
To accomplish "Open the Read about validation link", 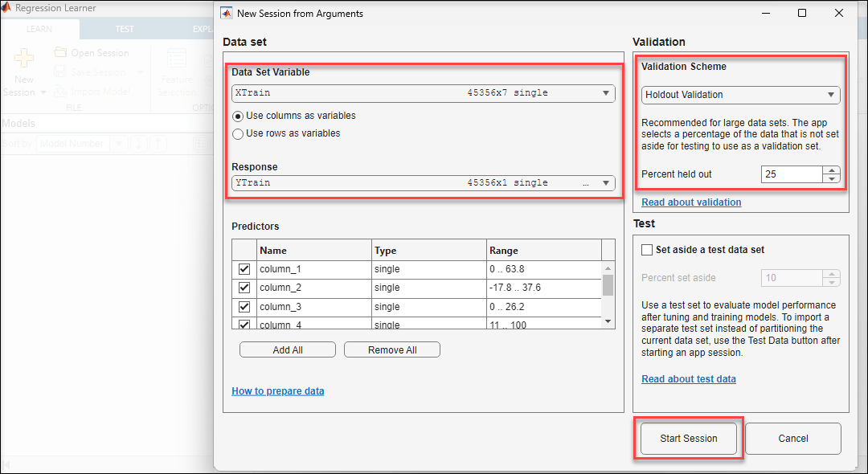I will point(691,202).
